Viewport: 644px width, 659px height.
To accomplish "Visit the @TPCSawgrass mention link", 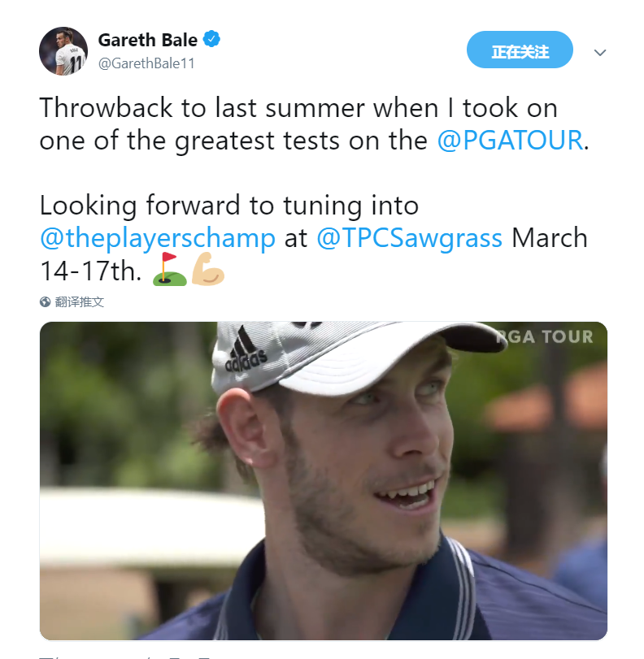I will (x=409, y=238).
